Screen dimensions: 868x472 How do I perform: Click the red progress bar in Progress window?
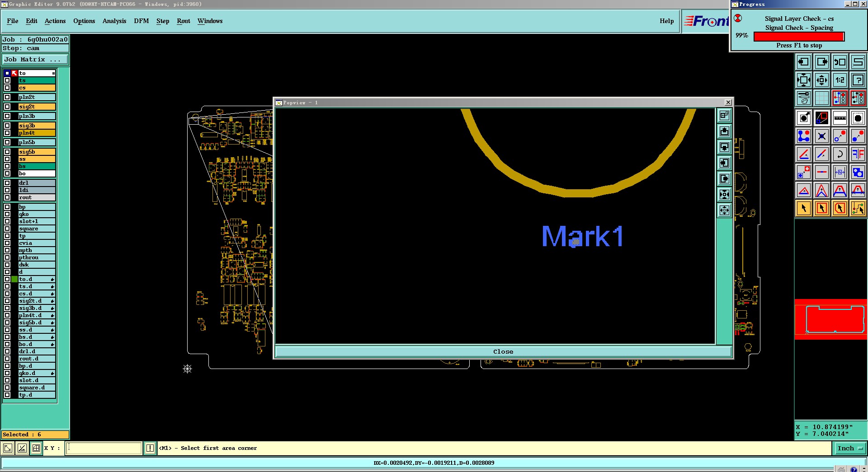[799, 36]
